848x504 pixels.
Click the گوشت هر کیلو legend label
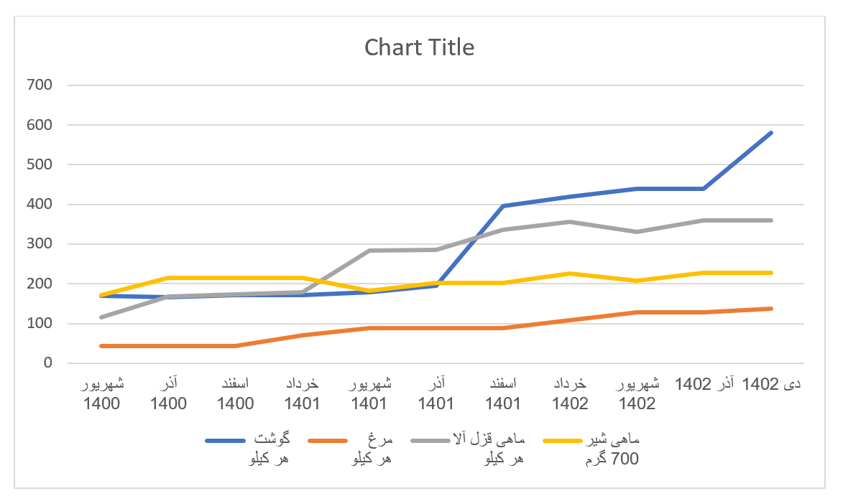coord(267,449)
